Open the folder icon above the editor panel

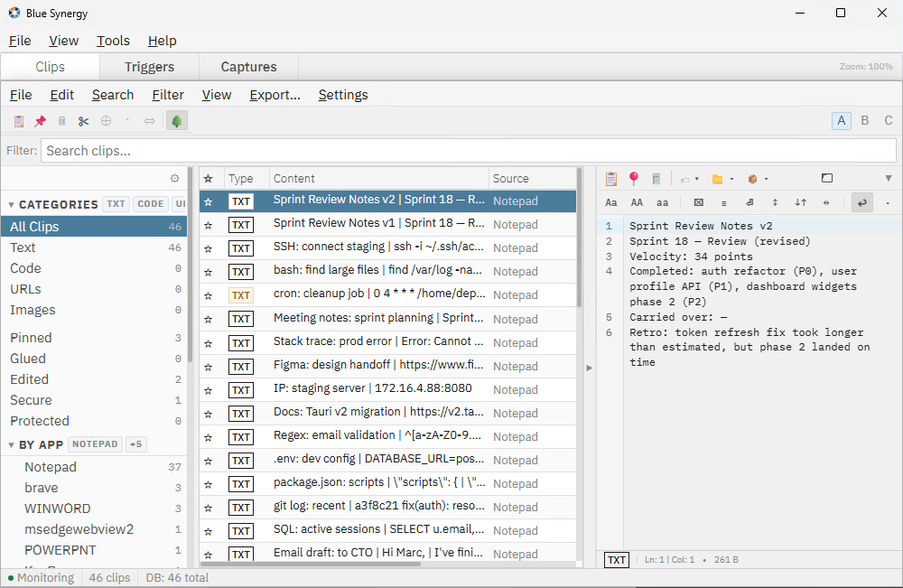718,179
